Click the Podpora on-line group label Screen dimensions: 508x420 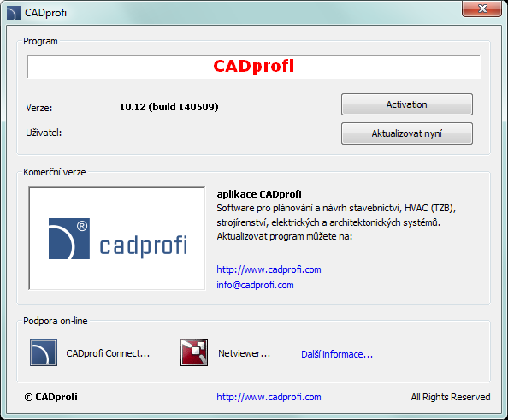tap(56, 321)
